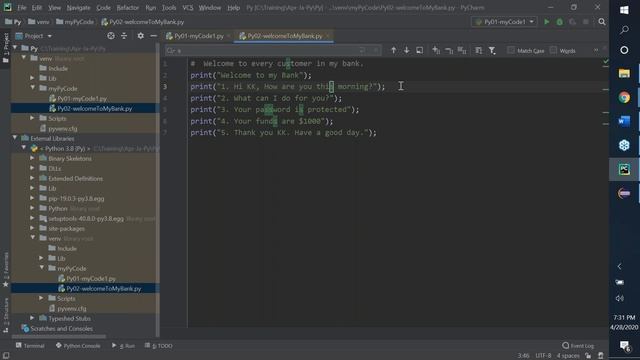Collapse the first myPyCode folder
Image resolution: width=640 pixels, height=360 pixels.
[x=32, y=88]
